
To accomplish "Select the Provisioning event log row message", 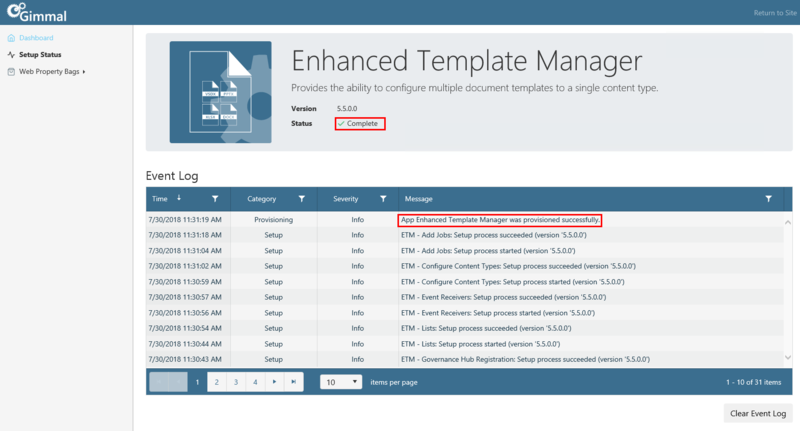I will (500, 219).
